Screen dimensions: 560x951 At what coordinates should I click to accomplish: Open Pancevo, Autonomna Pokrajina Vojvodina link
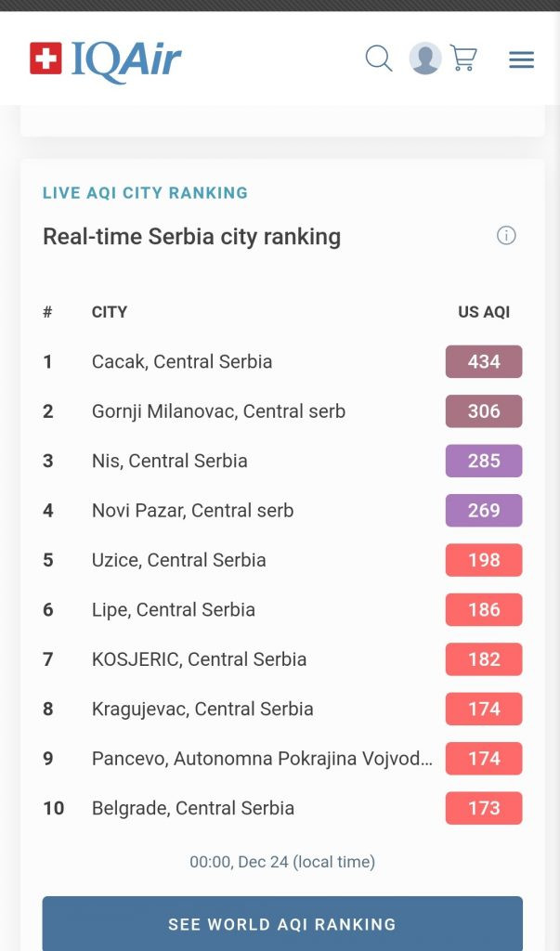pos(262,759)
